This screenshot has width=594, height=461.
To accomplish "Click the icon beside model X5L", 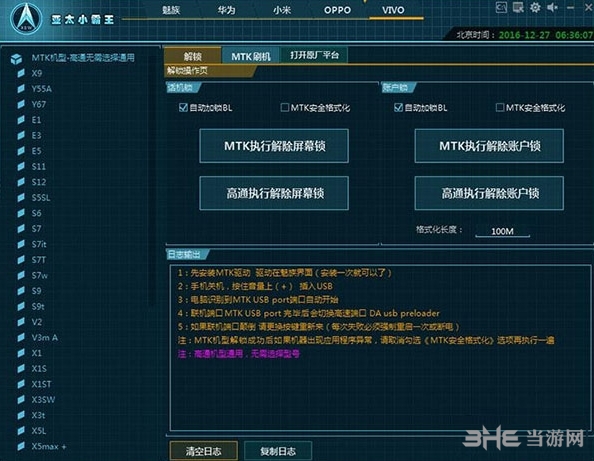I will [21, 430].
